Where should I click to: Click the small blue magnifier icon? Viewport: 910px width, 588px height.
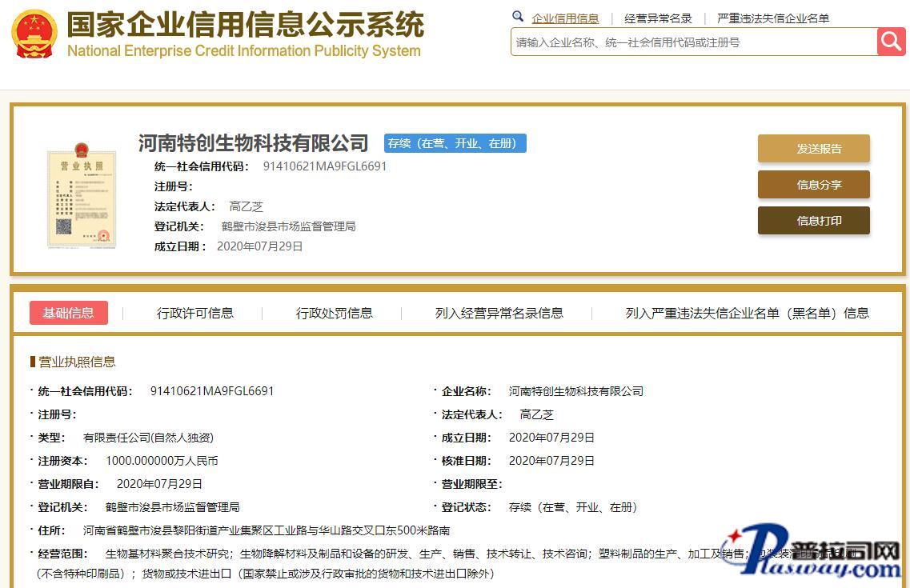(518, 17)
